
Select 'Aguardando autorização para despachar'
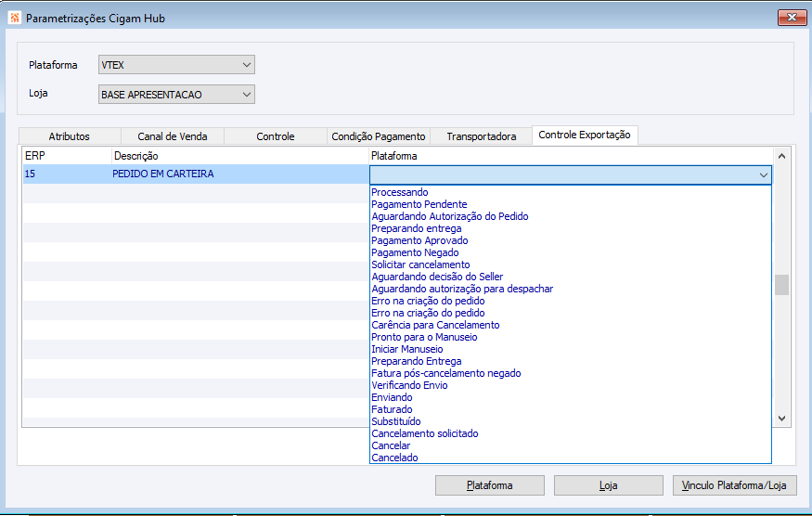(x=462, y=289)
